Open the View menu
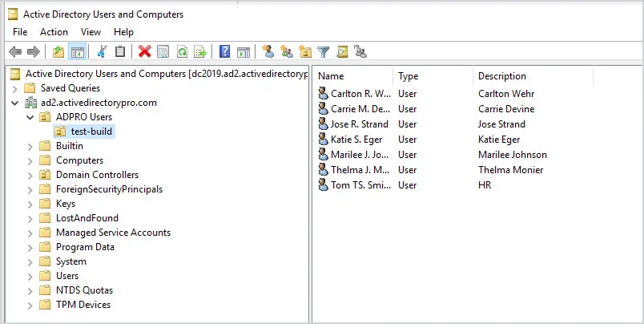 91,32
